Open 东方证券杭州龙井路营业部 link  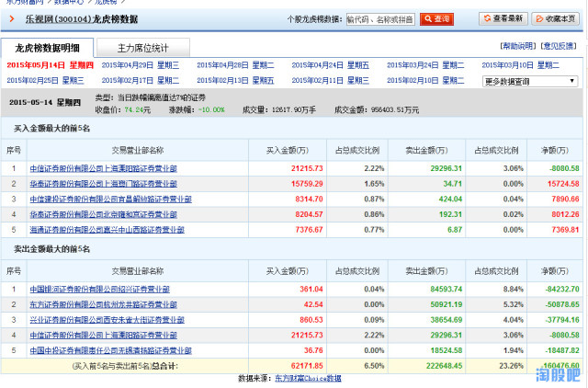point(99,305)
